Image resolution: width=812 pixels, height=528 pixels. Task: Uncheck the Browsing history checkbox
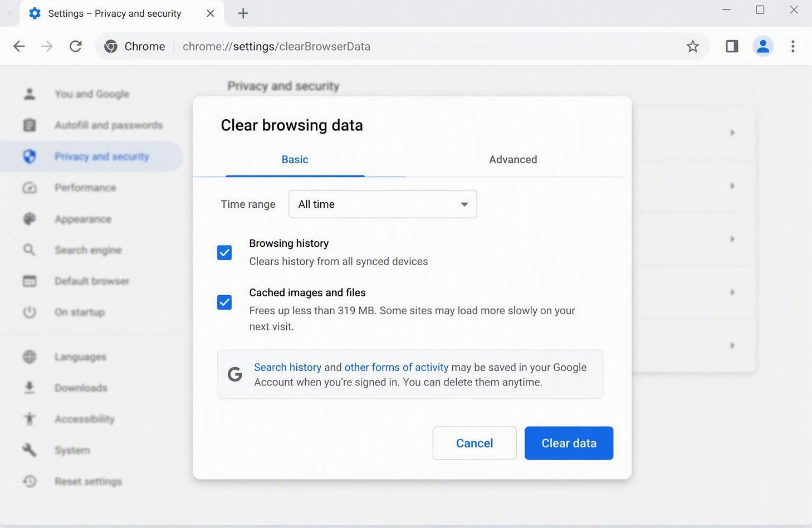(x=224, y=253)
